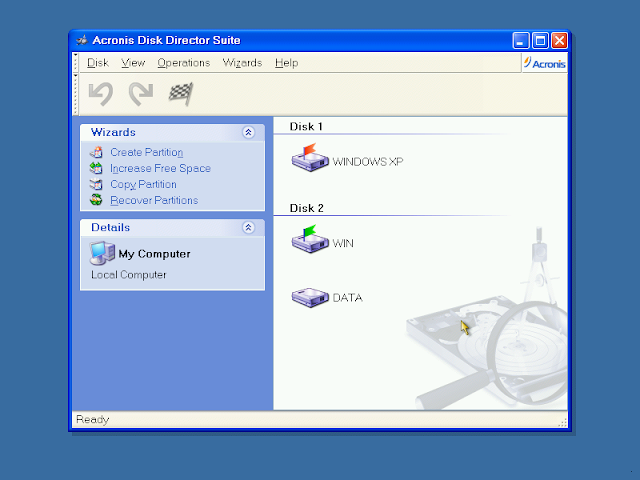Click the Disk 2 heading
The width and height of the screenshot is (640, 480).
pyautogui.click(x=307, y=208)
